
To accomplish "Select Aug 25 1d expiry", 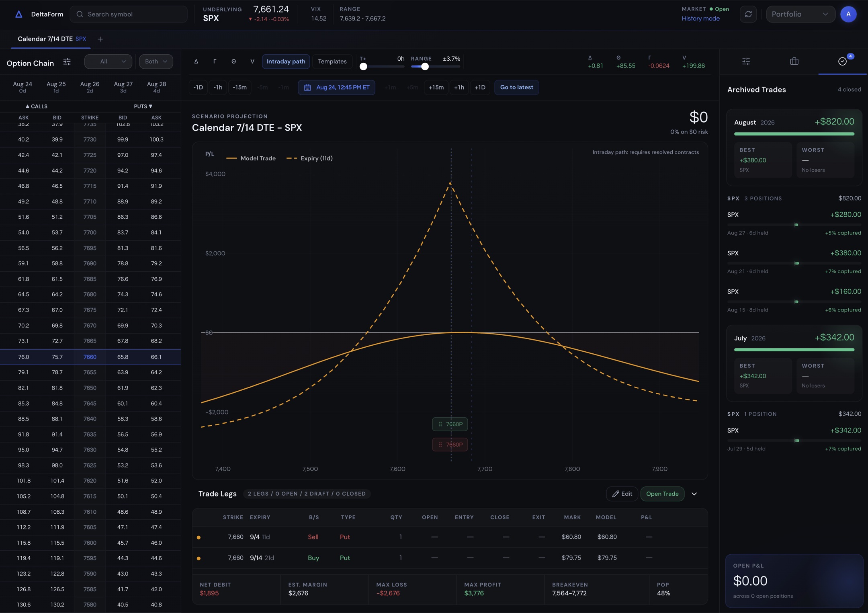I will (56, 87).
